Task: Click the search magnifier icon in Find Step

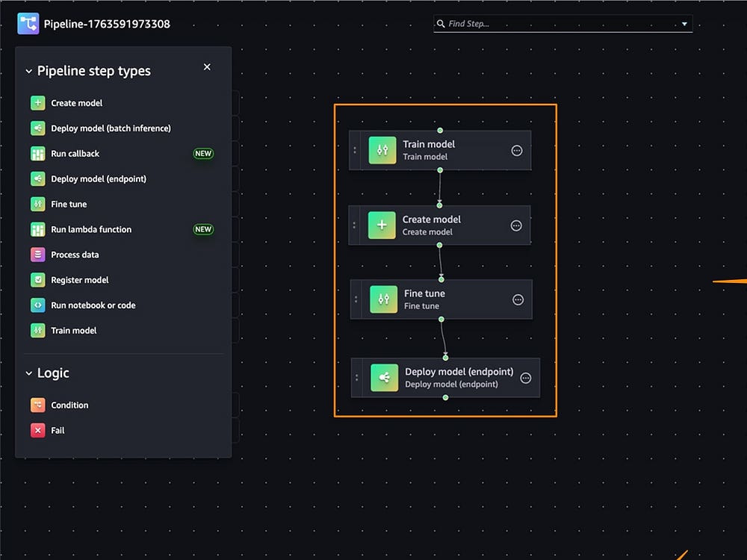Action: (x=441, y=23)
